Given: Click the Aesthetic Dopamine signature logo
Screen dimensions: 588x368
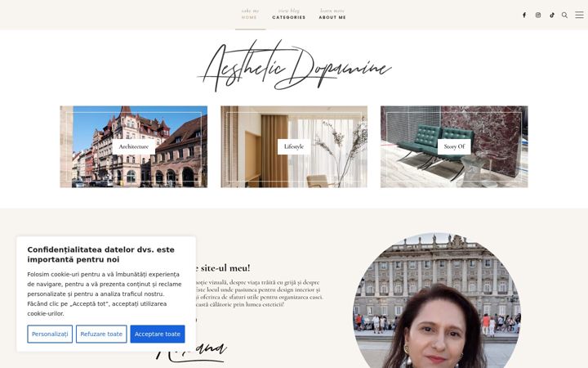Looking at the screenshot, I should click(x=294, y=66).
